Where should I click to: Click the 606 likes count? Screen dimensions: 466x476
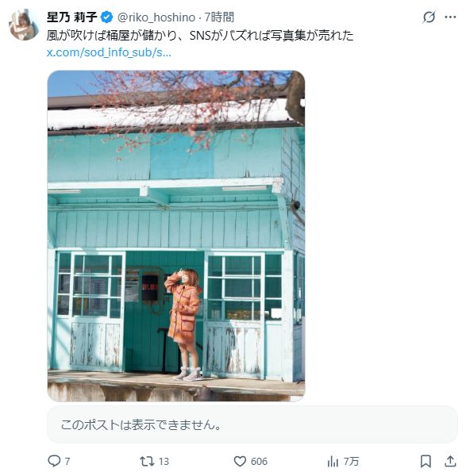point(259,462)
